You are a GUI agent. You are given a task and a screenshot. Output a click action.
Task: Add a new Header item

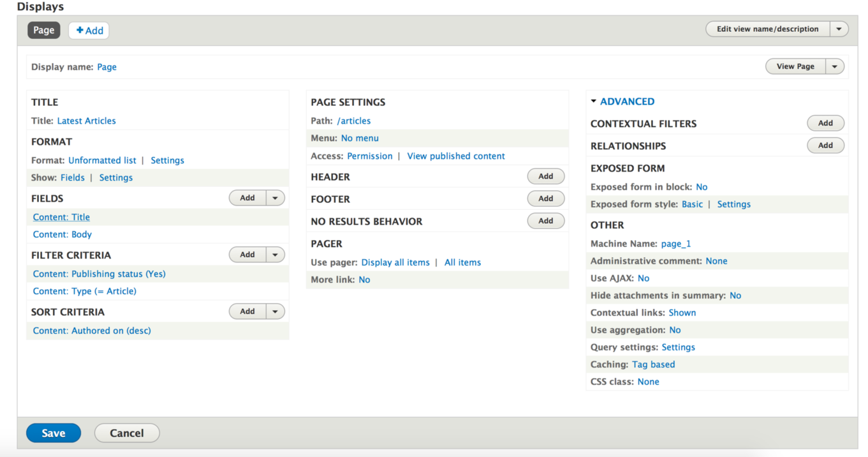546,176
